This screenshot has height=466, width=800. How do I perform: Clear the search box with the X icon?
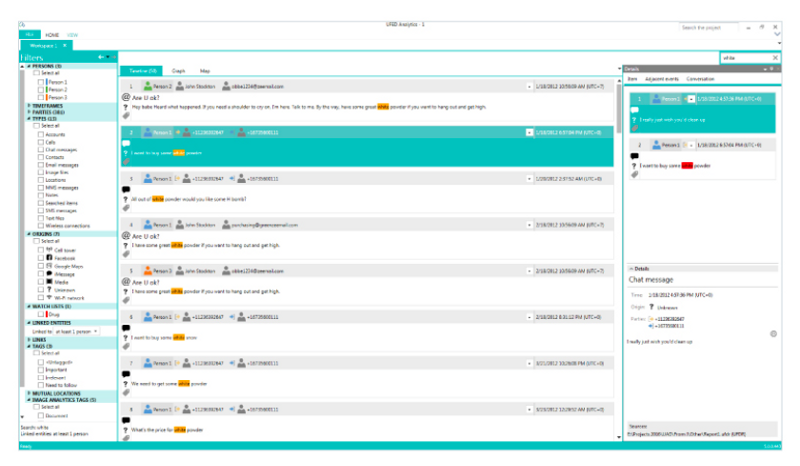pyautogui.click(x=774, y=58)
